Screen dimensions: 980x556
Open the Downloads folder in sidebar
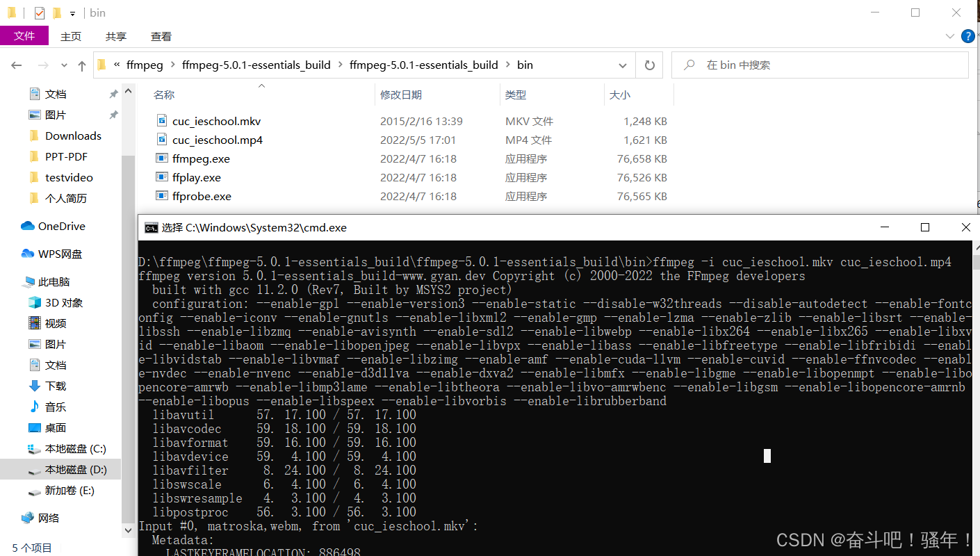click(x=73, y=136)
